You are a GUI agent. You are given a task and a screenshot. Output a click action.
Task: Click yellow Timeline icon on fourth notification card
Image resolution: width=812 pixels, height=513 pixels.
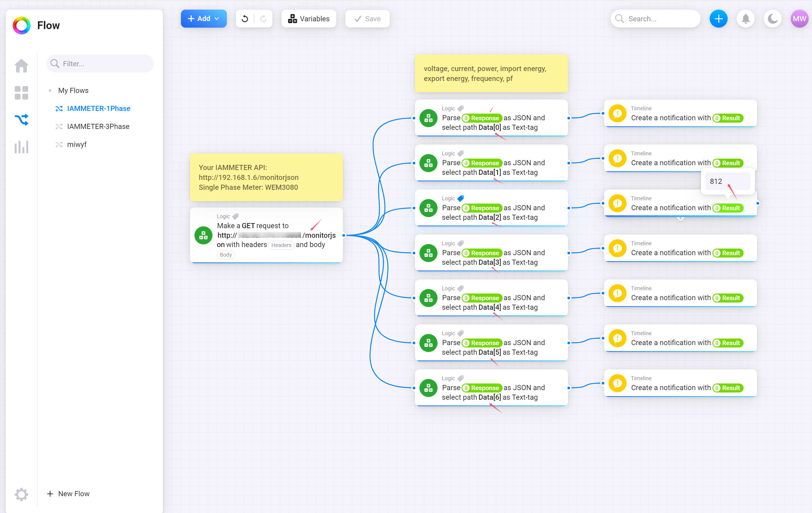coord(618,248)
